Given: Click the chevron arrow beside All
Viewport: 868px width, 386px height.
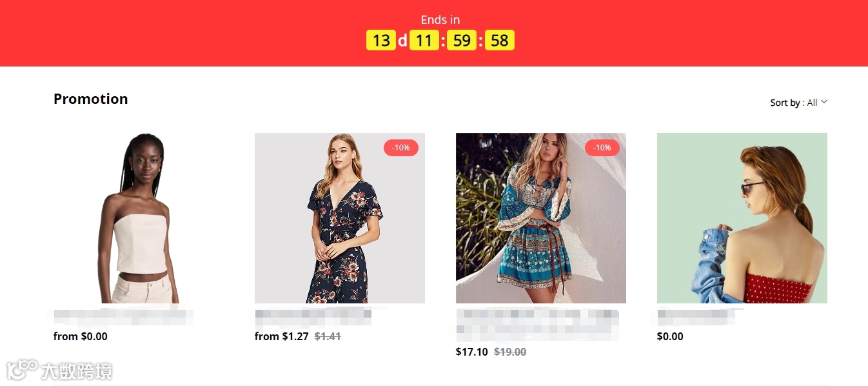Looking at the screenshot, I should click(x=824, y=102).
